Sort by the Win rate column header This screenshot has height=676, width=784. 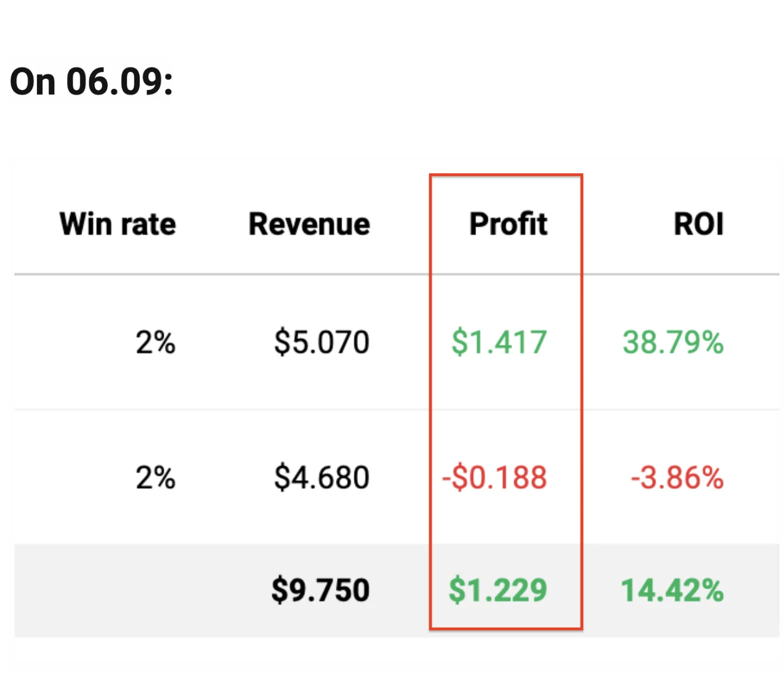[118, 225]
